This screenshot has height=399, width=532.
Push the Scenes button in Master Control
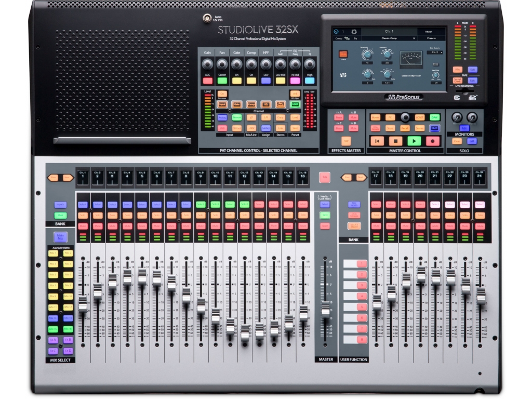[420, 128]
